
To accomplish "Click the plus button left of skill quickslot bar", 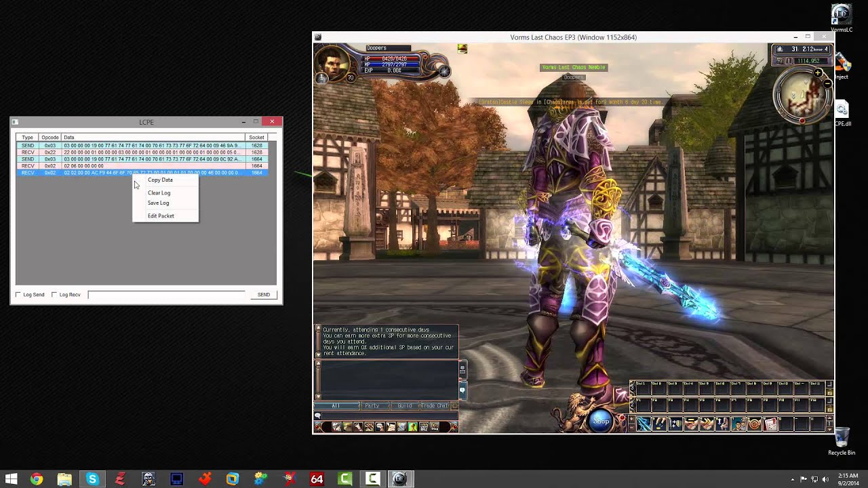I will (x=631, y=418).
